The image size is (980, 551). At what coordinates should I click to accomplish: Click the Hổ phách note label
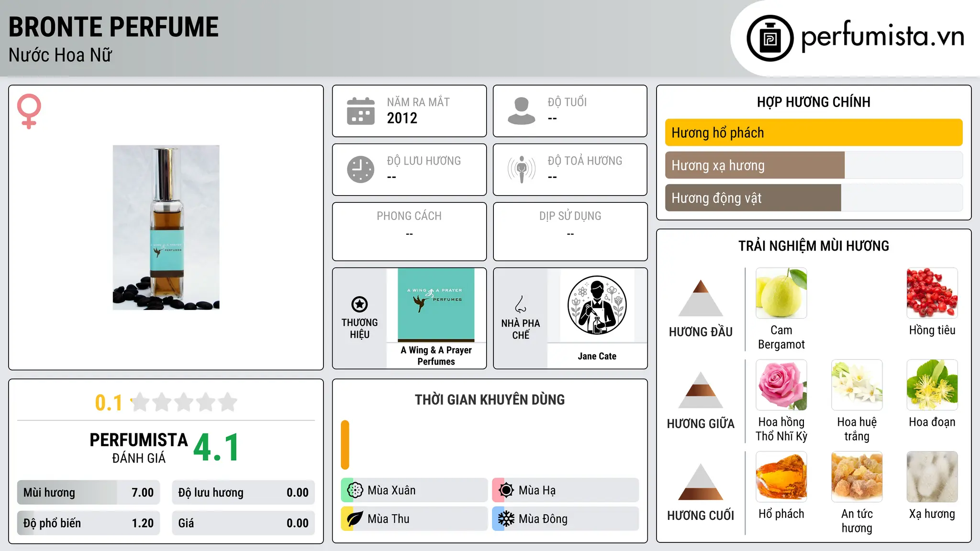click(781, 514)
